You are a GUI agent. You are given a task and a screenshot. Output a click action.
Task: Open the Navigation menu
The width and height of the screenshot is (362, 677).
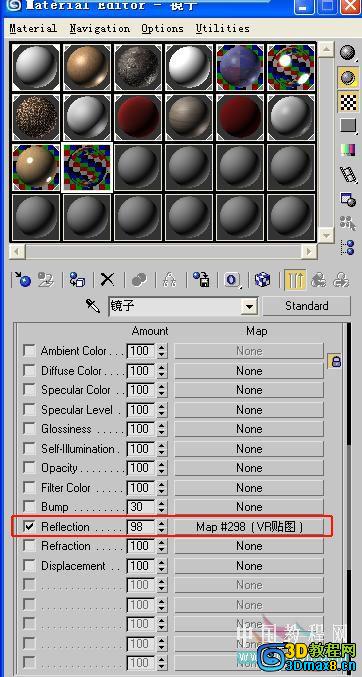[x=100, y=28]
